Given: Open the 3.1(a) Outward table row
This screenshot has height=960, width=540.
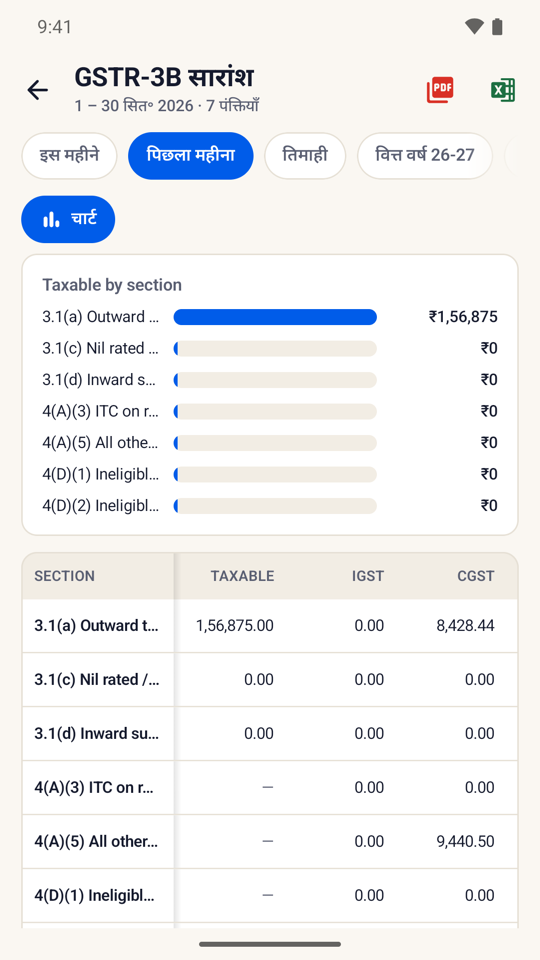Looking at the screenshot, I should (x=270, y=626).
